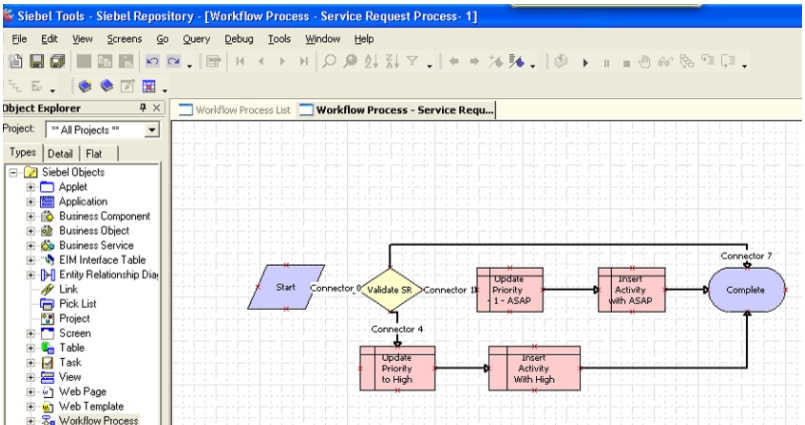The height and width of the screenshot is (425, 805).
Task: Expand the View tree node
Action: [x=30, y=377]
